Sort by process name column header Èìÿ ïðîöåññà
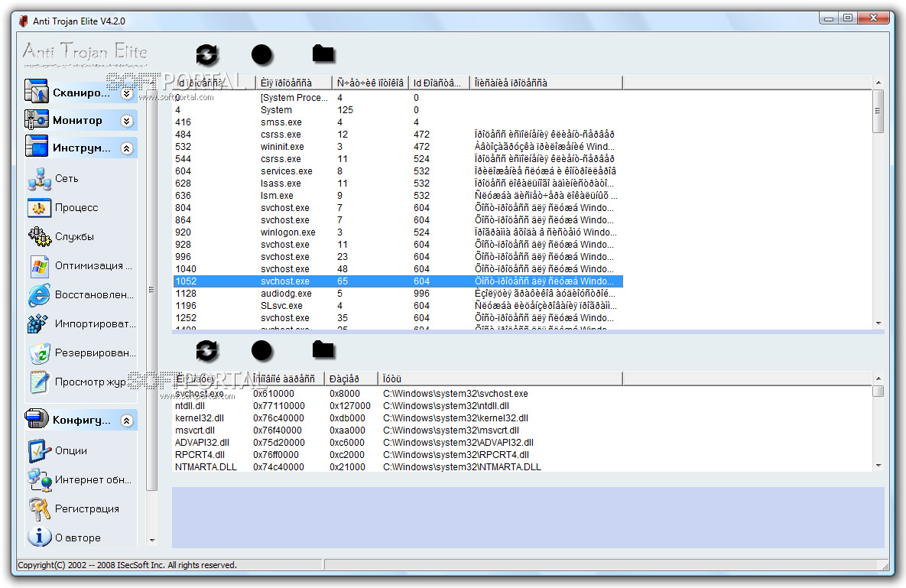Image resolution: width=906 pixels, height=588 pixels. 294,83
